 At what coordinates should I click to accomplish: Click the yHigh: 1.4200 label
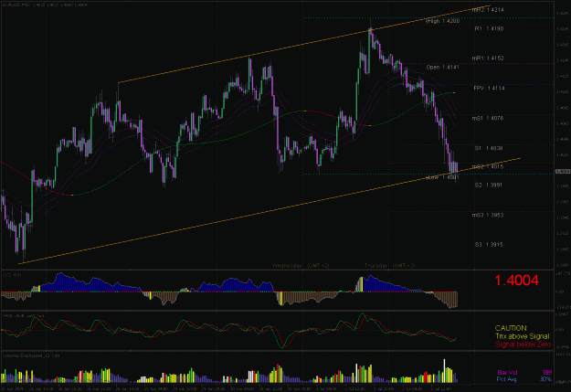point(442,21)
